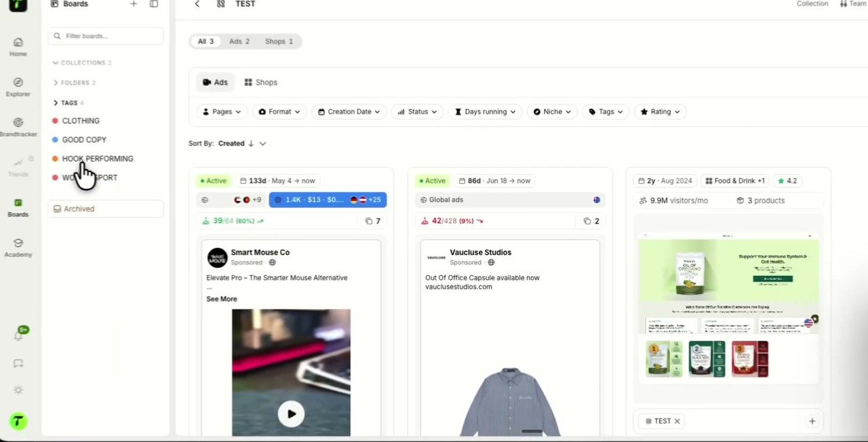Click the sort direction arrow beside Created
Viewport: 868px width, 442px height.
point(251,144)
